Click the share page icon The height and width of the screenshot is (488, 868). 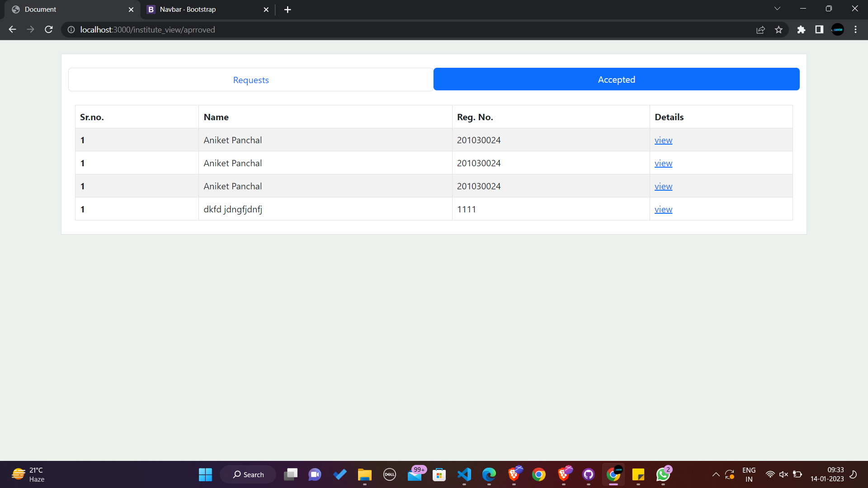point(760,29)
